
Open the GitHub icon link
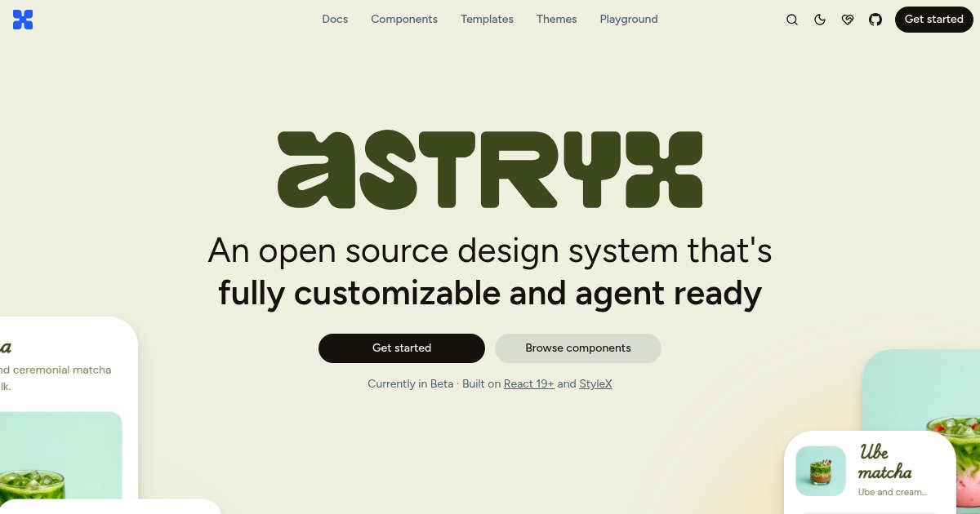[875, 20]
